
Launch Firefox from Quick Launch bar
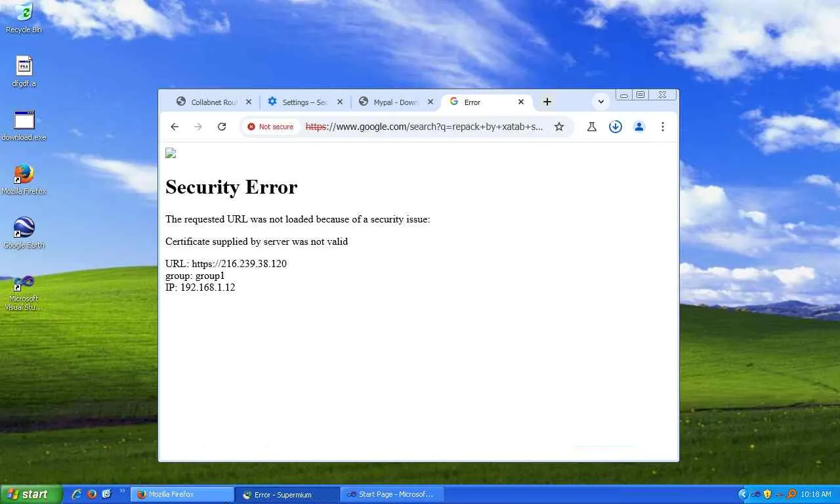[x=92, y=494]
